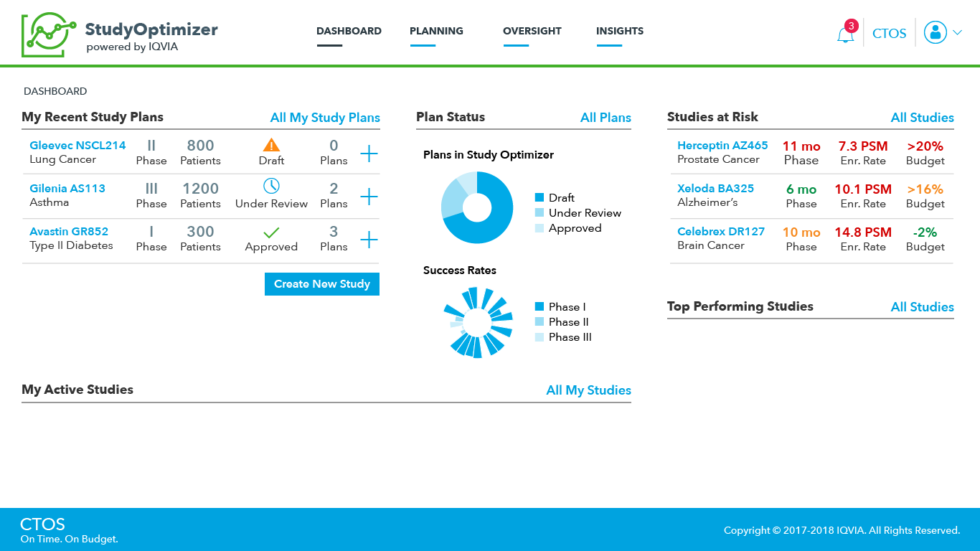Click the 800 Patients value
This screenshot has width=980, height=551.
[x=201, y=146]
